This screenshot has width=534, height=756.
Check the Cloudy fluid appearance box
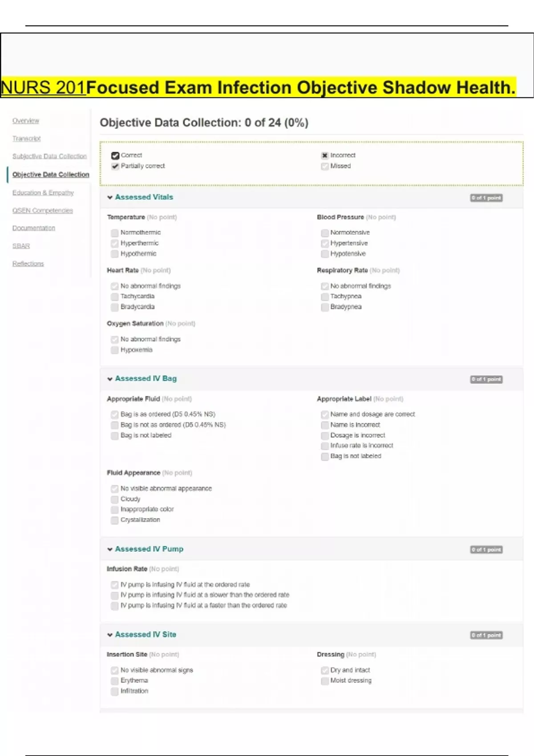[x=115, y=499]
